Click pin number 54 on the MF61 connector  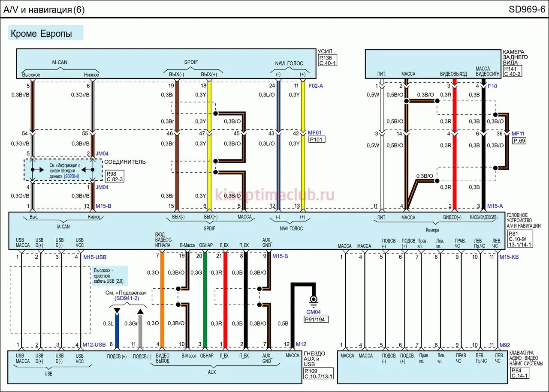coord(25,134)
